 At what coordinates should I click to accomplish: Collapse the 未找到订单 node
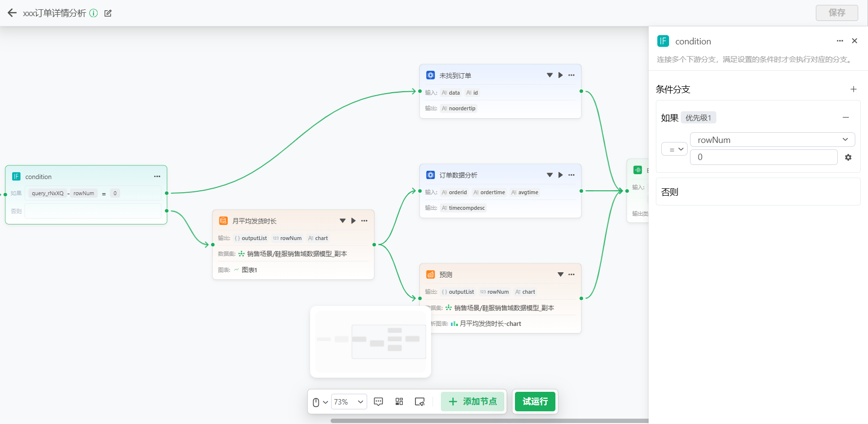point(550,76)
